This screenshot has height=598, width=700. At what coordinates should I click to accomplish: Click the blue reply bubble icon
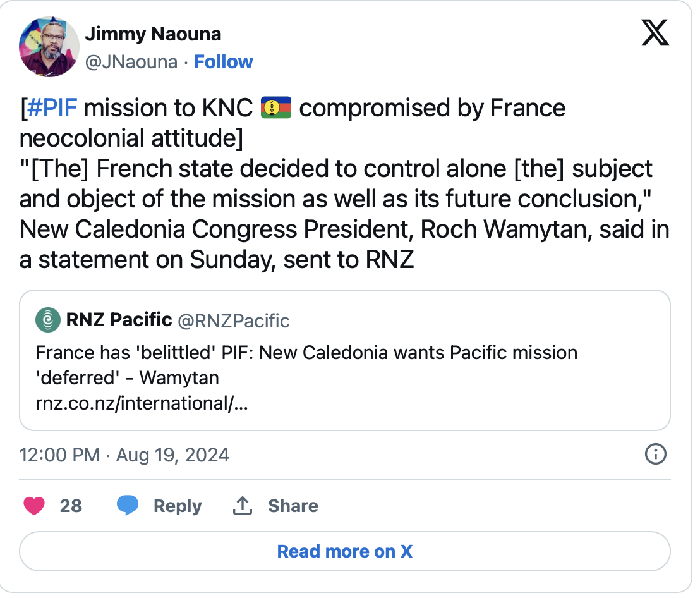pyautogui.click(x=128, y=506)
